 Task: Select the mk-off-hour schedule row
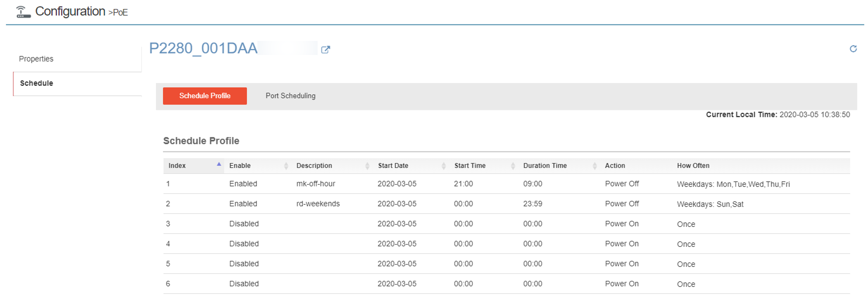(316, 184)
